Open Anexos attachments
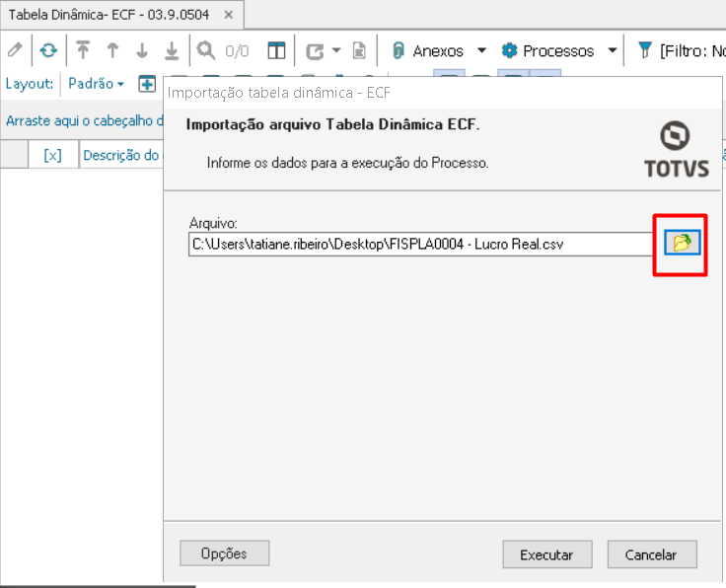The image size is (726, 588). (428, 50)
